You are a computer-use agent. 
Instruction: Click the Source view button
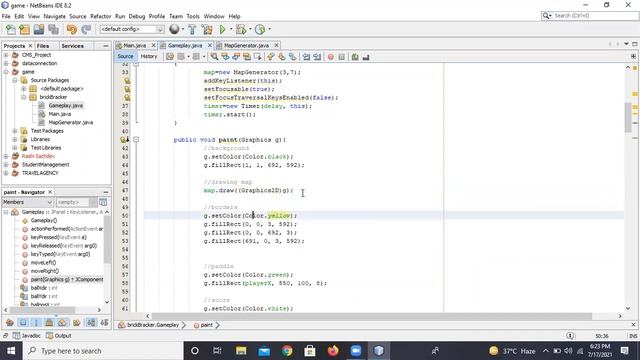pos(125,57)
